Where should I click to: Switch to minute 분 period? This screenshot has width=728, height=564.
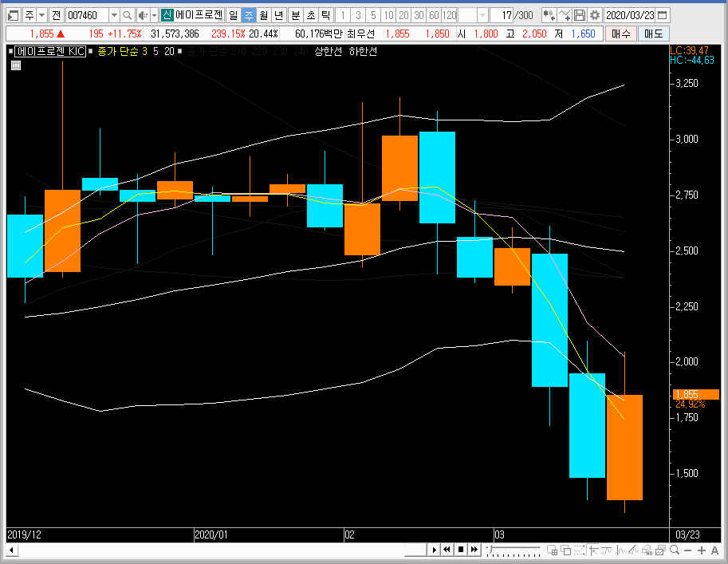(x=295, y=15)
